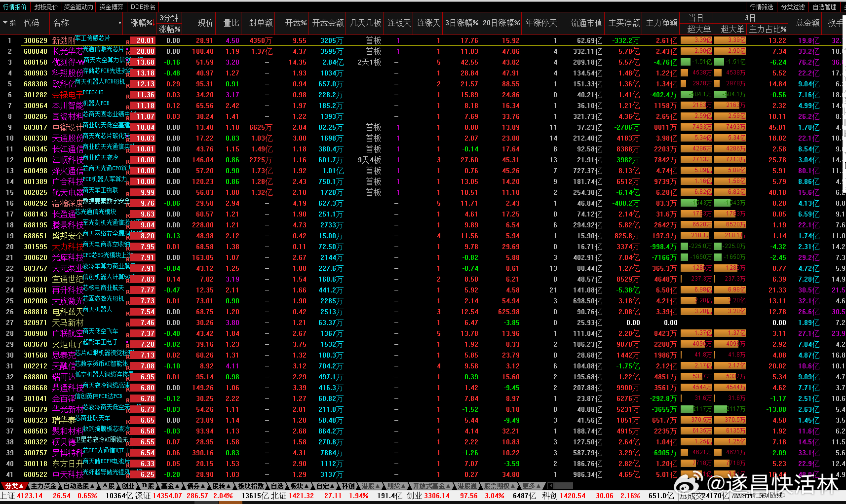This screenshot has width=846, height=504.
Task: Switch to the 行情报价 tab
Action: [x=15, y=7]
